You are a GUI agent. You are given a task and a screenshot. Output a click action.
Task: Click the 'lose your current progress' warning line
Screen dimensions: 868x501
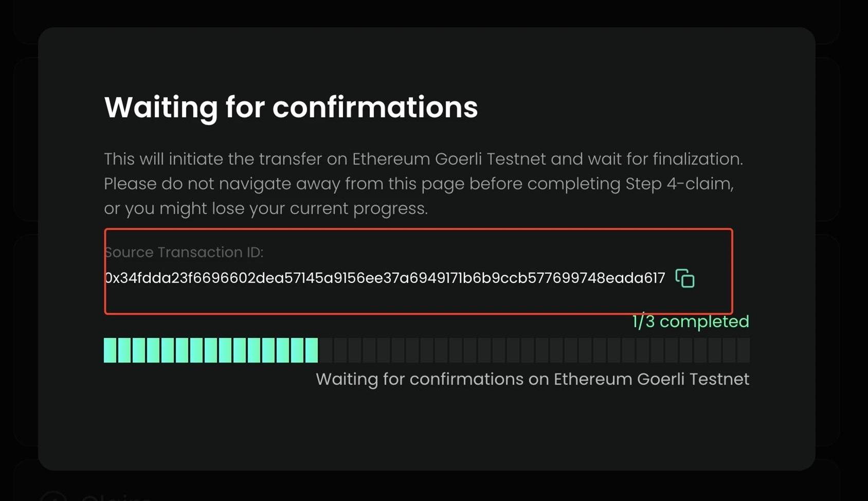(265, 208)
